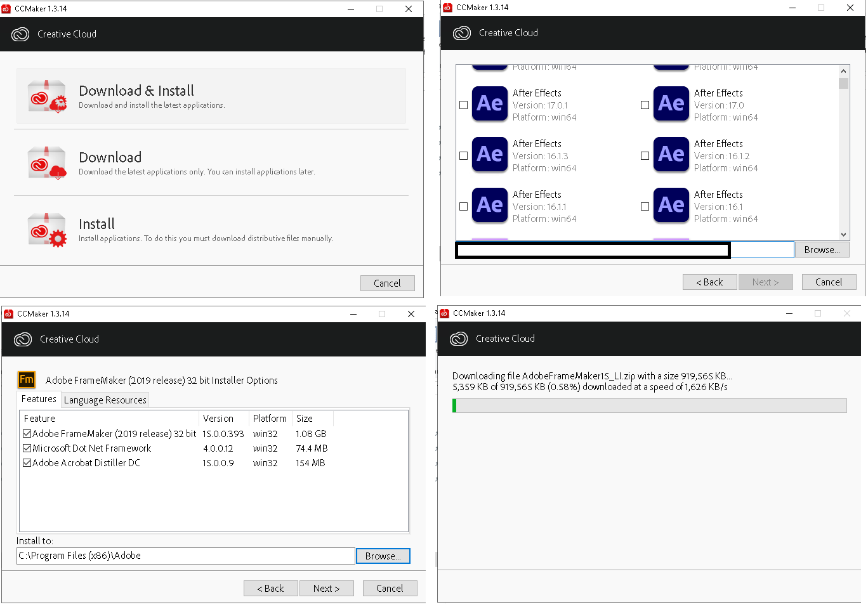This screenshot has width=868, height=614.
Task: Check After Effects version 16.1.3 checkbox
Action: point(464,156)
